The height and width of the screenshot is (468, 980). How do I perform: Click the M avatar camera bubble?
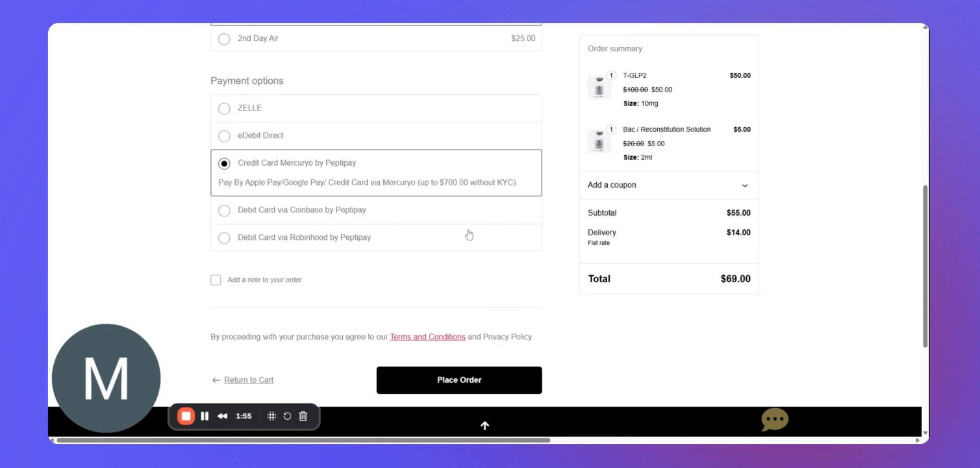coord(106,378)
